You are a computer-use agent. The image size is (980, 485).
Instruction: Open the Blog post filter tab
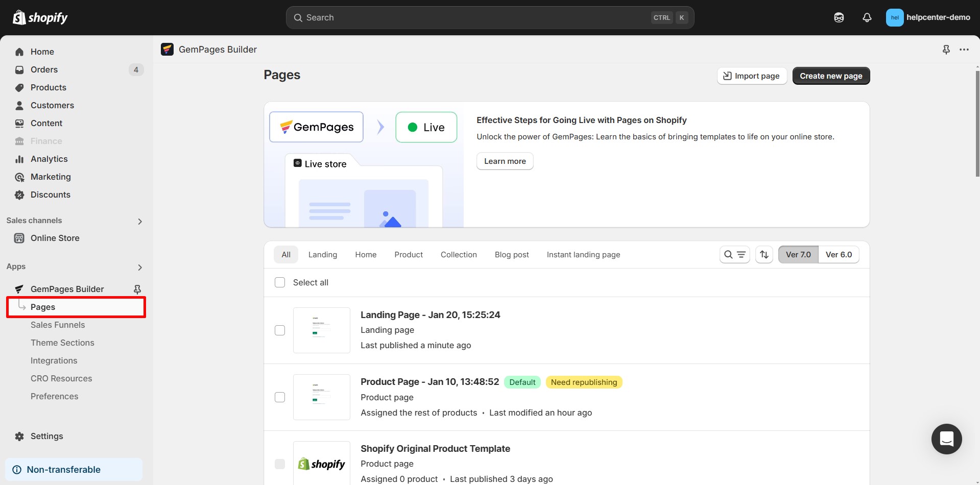coord(512,254)
